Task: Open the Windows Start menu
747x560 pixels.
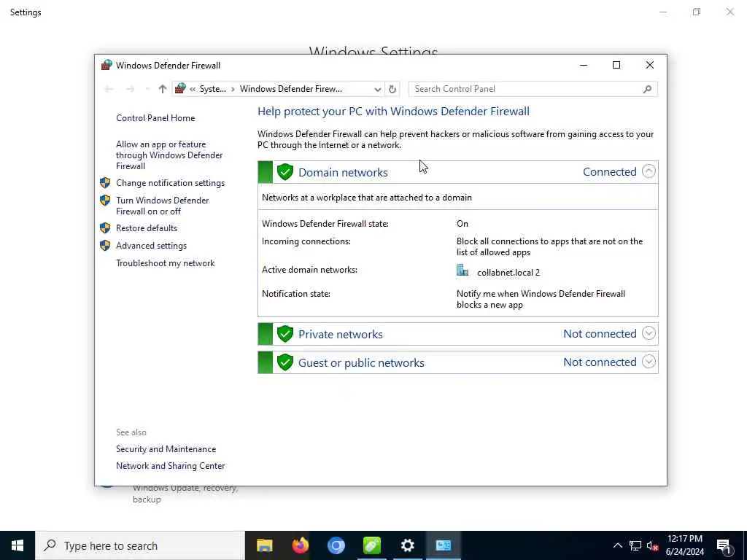Action: tap(18, 545)
